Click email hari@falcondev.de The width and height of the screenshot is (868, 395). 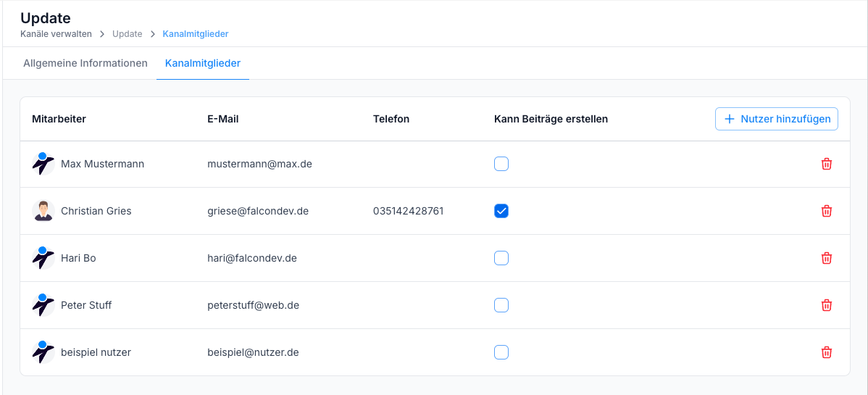pos(252,258)
